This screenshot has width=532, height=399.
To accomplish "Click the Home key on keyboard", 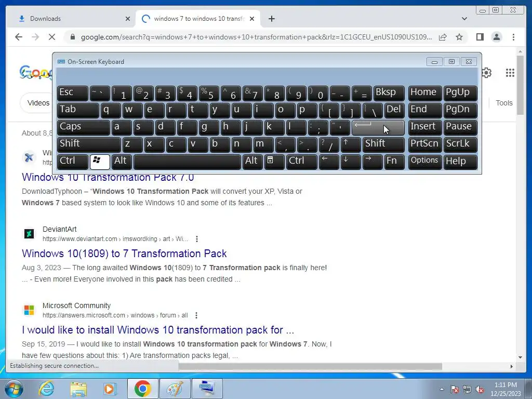I will pos(425,93).
